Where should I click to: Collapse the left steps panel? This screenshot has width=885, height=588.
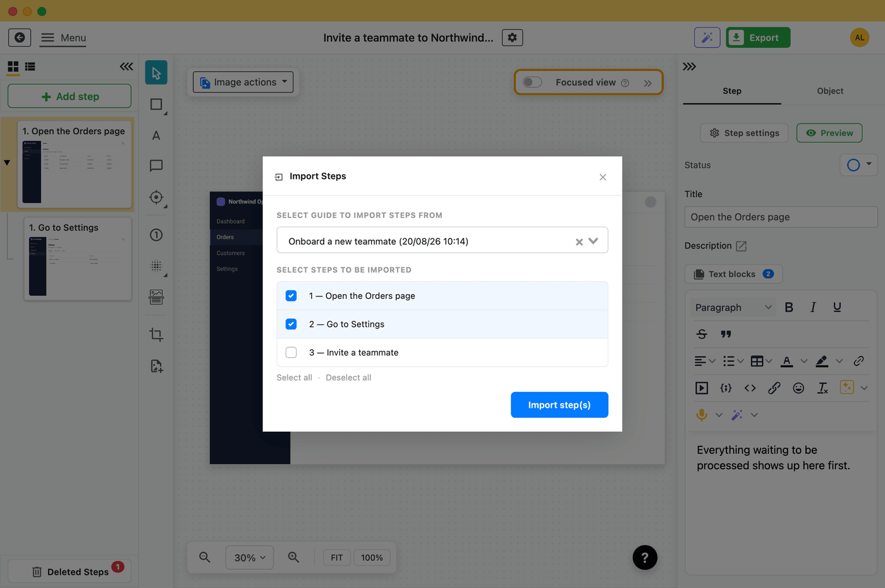tap(126, 66)
